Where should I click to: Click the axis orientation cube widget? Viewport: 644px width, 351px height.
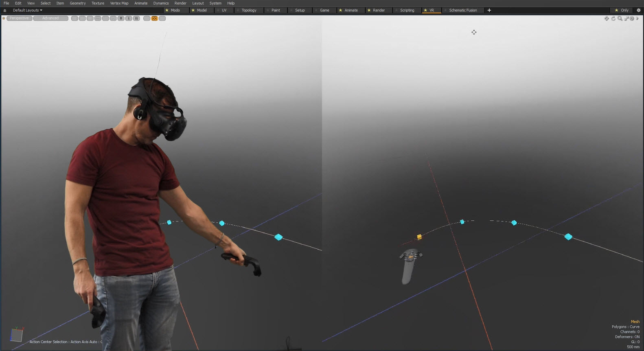(x=16, y=335)
